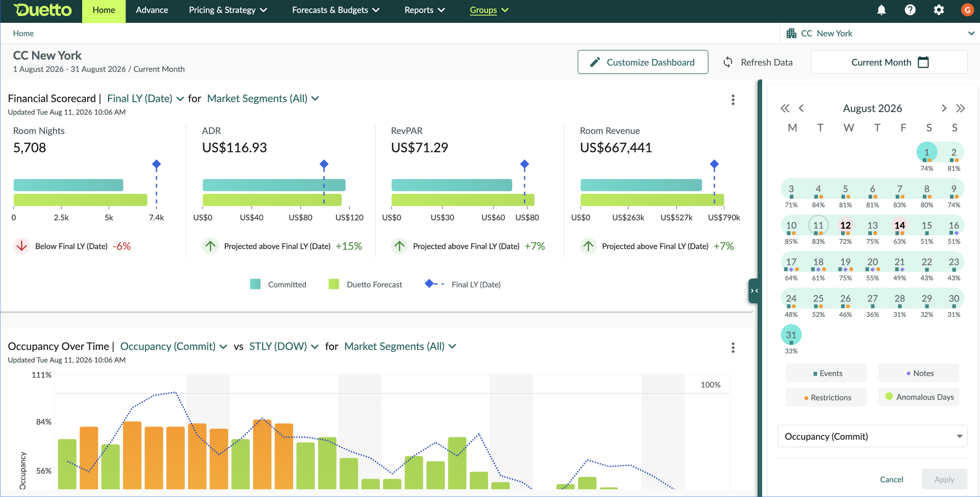Open Financial Scorecard three-dot menu
980x497 pixels.
tap(733, 100)
